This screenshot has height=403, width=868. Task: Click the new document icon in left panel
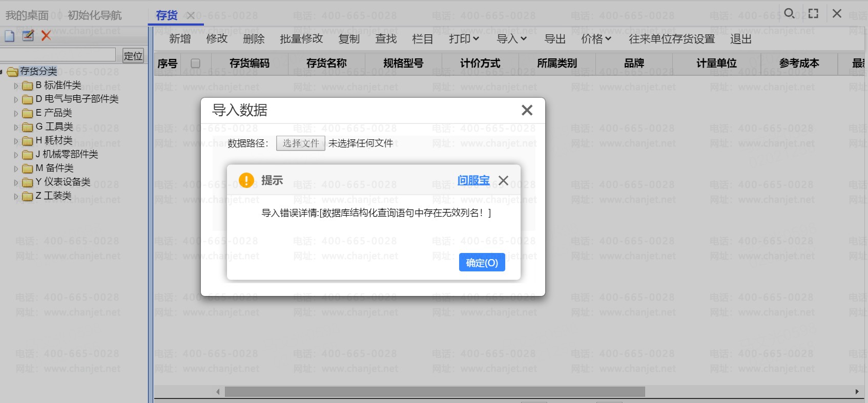(9, 35)
